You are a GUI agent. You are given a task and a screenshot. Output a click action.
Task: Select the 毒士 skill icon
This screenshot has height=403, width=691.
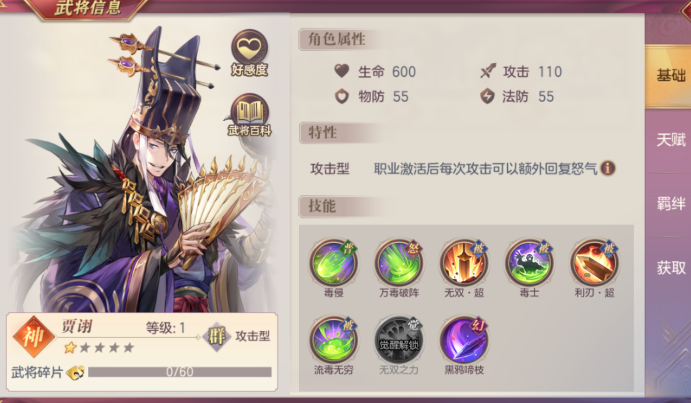point(529,263)
